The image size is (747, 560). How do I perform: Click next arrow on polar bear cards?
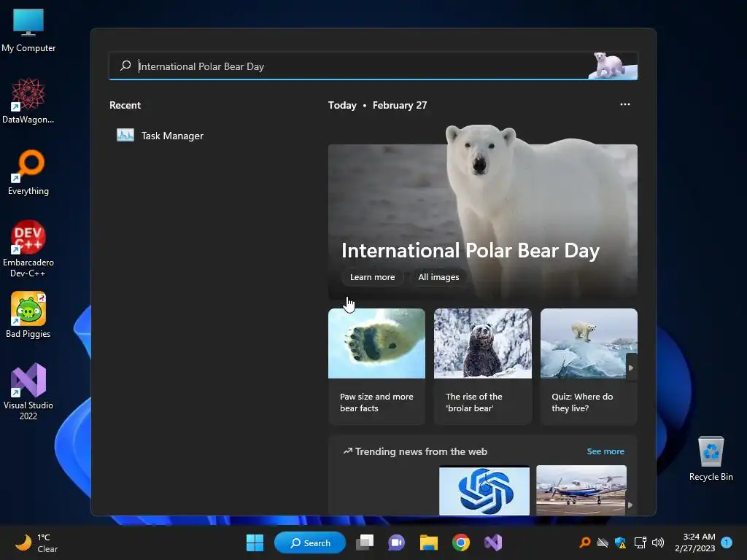point(631,367)
